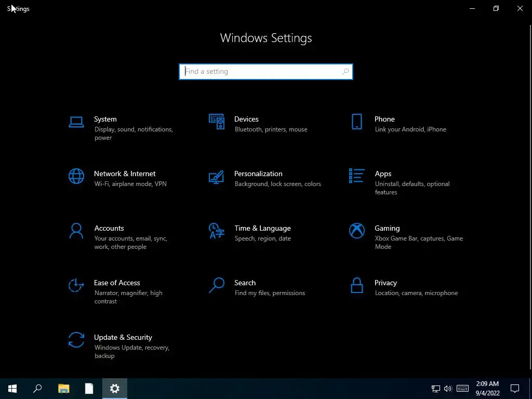Open taskbar search magnifier
Image resolution: width=532 pixels, height=399 pixels.
click(37, 389)
